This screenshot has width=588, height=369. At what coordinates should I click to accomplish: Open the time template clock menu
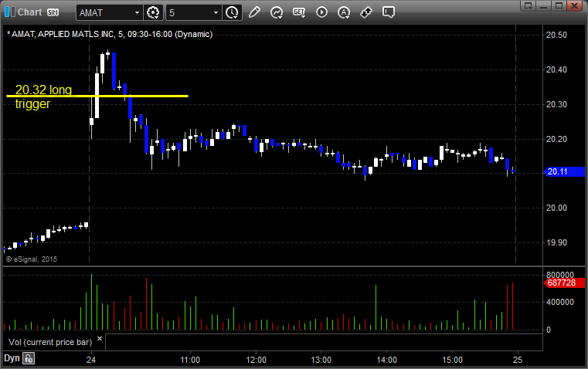pos(232,12)
